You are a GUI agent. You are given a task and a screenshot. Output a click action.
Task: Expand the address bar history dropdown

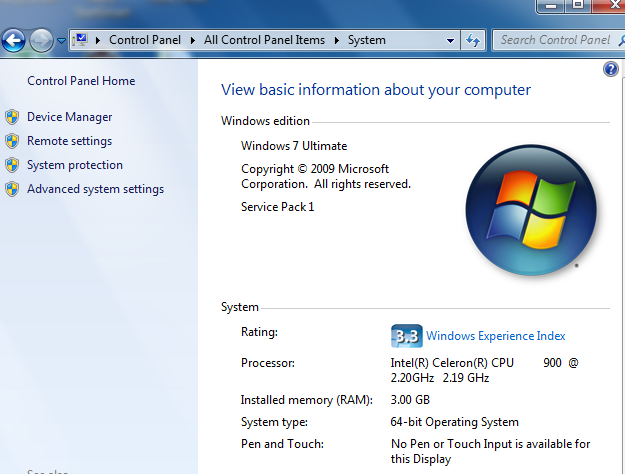click(450, 40)
